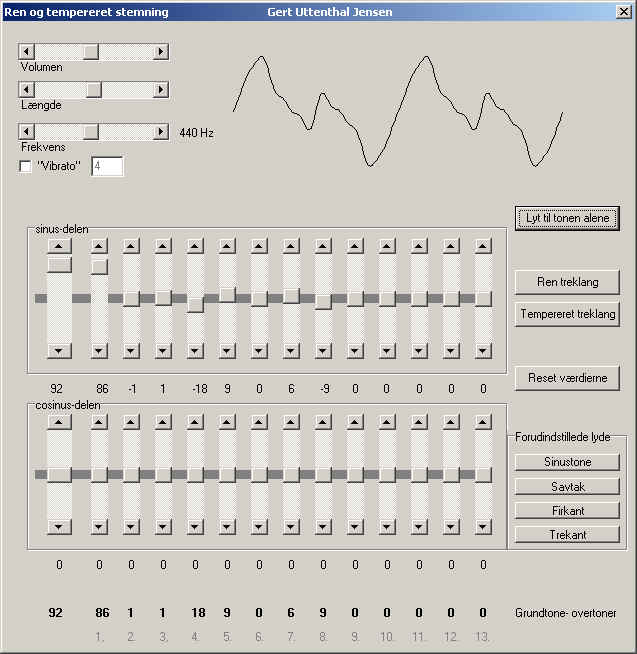The width and height of the screenshot is (637, 654).
Task: Lower cosinus overtone 10 down arrow
Action: pyautogui.click(x=387, y=527)
